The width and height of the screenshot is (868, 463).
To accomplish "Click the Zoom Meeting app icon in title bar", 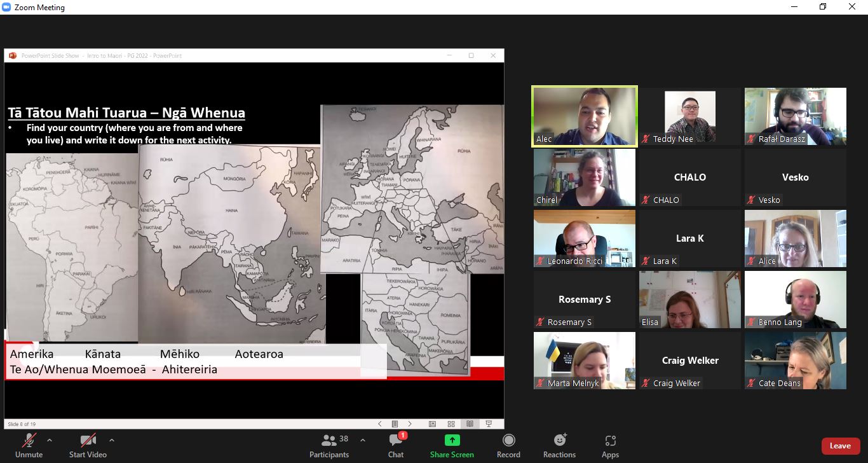I will (7, 7).
